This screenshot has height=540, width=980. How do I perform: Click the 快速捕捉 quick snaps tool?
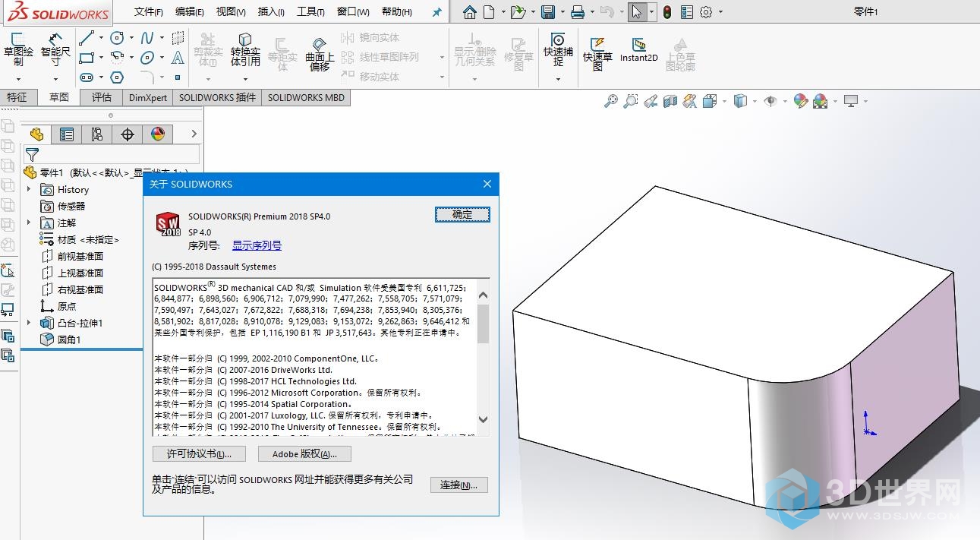558,50
